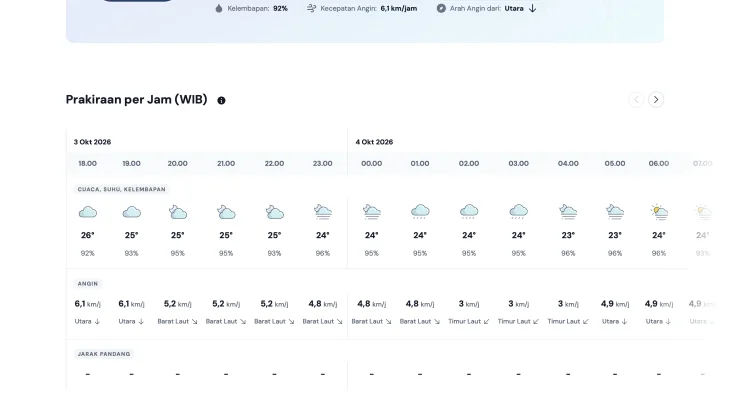The width and height of the screenshot is (750, 420).
Task: Click the light rain icon at 03.00
Action: click(x=518, y=211)
